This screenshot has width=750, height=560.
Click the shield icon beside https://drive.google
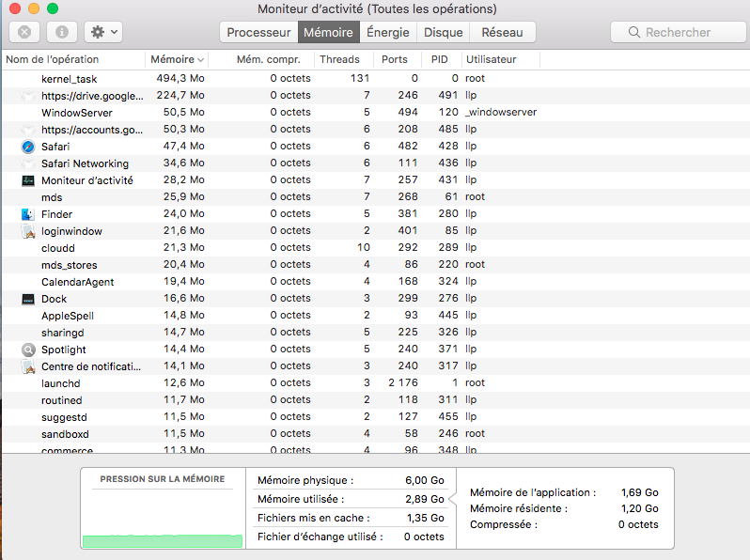pos(28,96)
